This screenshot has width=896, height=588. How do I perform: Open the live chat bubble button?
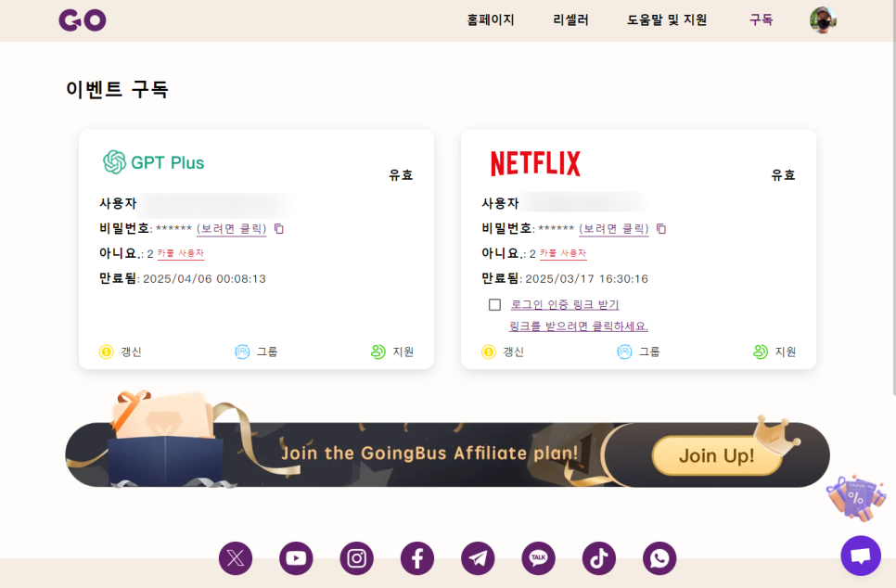click(x=861, y=556)
